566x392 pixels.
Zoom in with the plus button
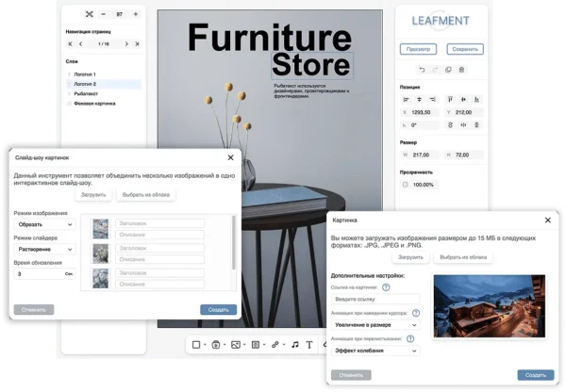[x=135, y=15]
